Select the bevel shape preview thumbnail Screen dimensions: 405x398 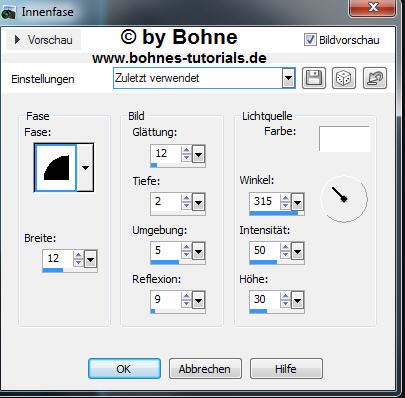pyautogui.click(x=56, y=168)
